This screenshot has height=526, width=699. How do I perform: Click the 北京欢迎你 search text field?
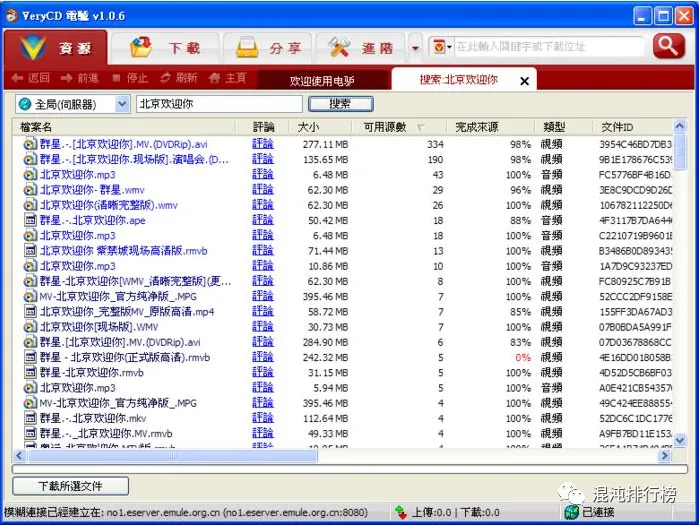[219, 104]
